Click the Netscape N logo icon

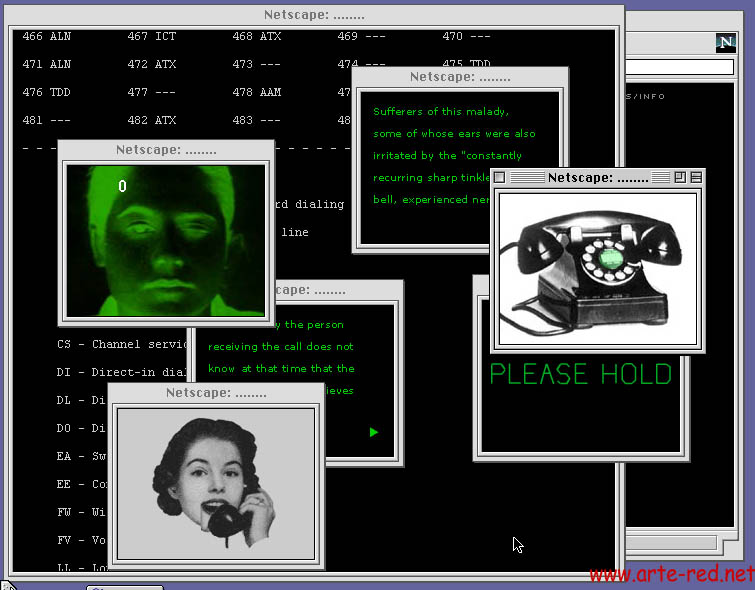pyautogui.click(x=725, y=42)
